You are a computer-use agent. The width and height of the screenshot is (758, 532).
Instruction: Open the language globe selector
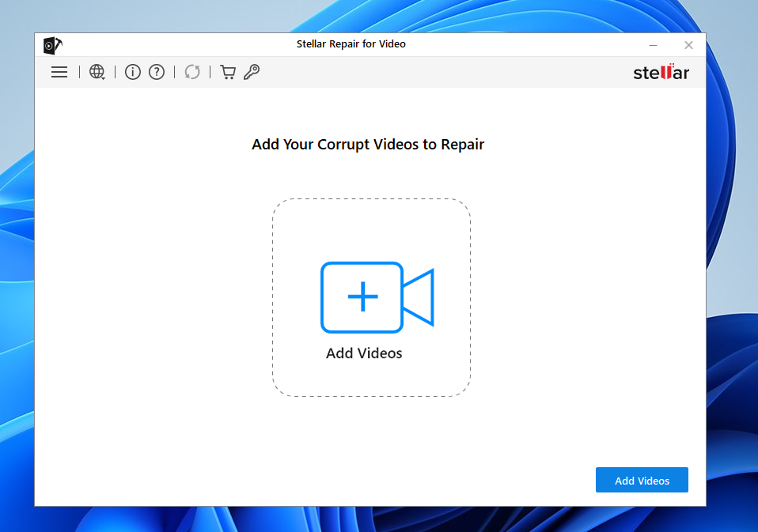coord(97,72)
